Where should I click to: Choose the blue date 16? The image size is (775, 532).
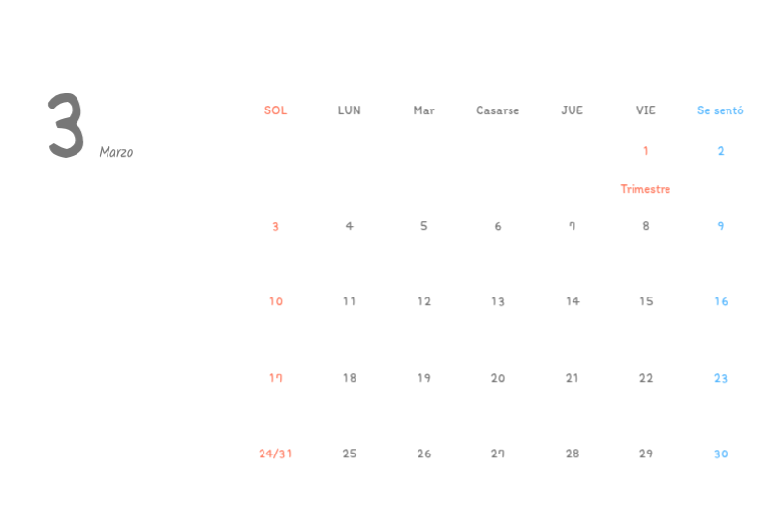[721, 301]
